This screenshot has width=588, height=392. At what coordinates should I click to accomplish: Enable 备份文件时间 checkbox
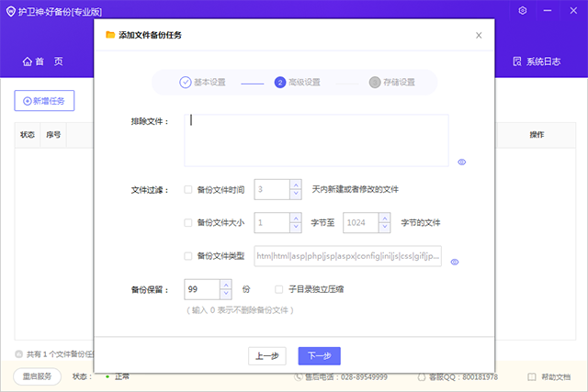coord(188,190)
